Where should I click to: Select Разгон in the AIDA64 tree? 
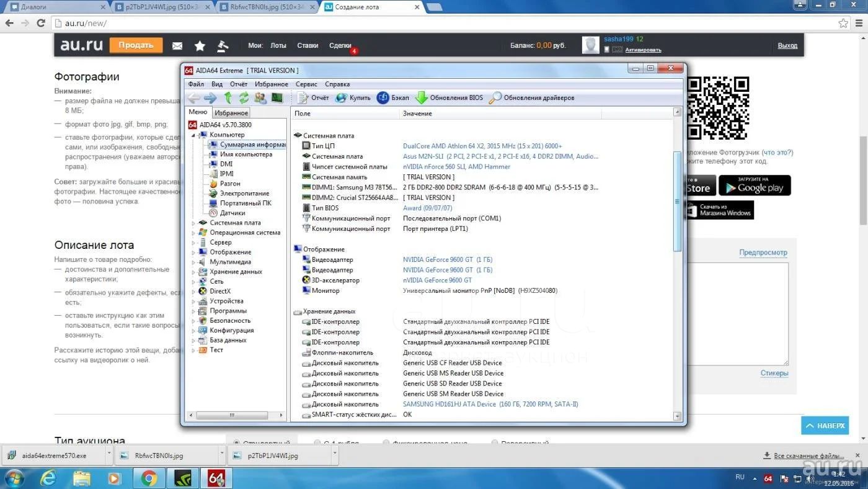(x=230, y=184)
